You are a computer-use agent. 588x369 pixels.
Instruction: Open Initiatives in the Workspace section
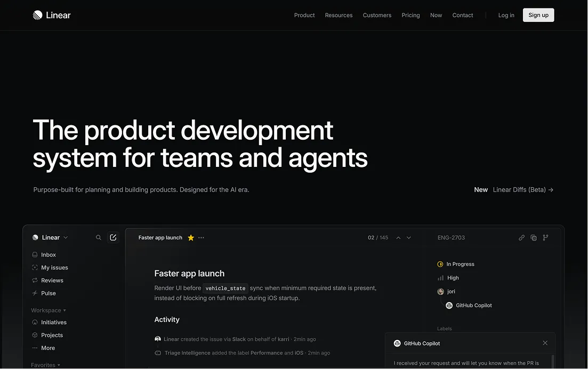53,322
